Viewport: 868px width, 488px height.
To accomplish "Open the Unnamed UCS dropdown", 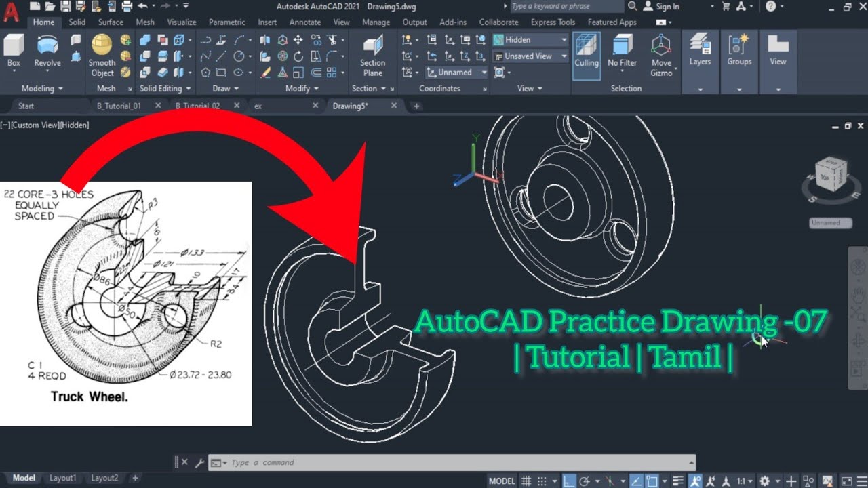I will pos(456,73).
